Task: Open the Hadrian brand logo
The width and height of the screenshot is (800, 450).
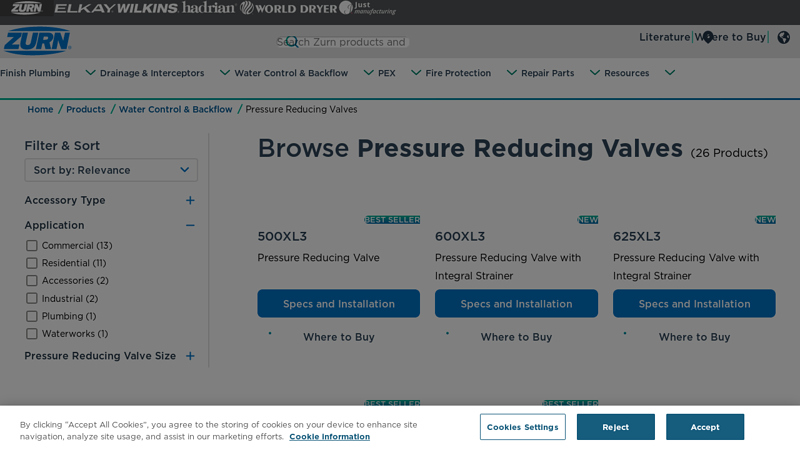Action: tap(208, 8)
